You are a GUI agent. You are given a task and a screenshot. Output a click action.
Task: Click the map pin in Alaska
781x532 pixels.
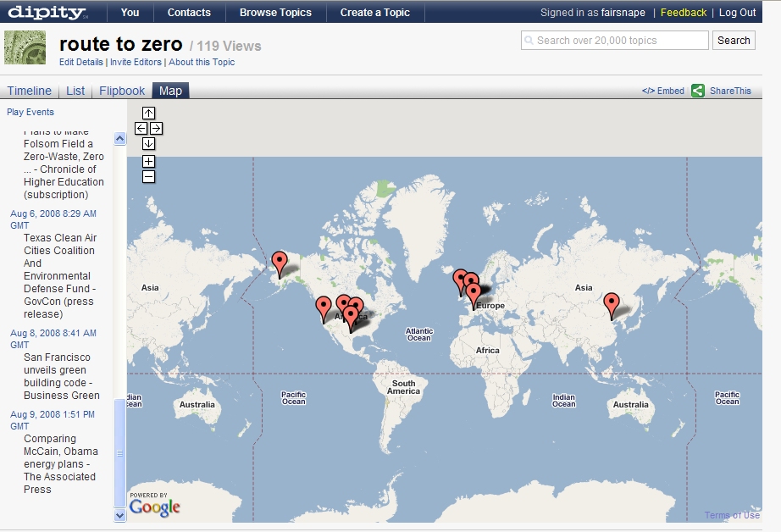[280, 263]
